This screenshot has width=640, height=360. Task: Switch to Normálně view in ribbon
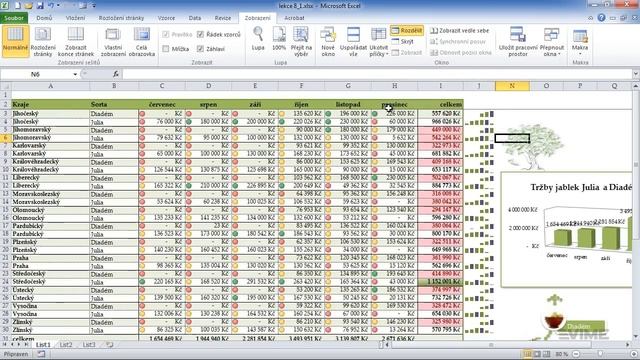pos(15,41)
